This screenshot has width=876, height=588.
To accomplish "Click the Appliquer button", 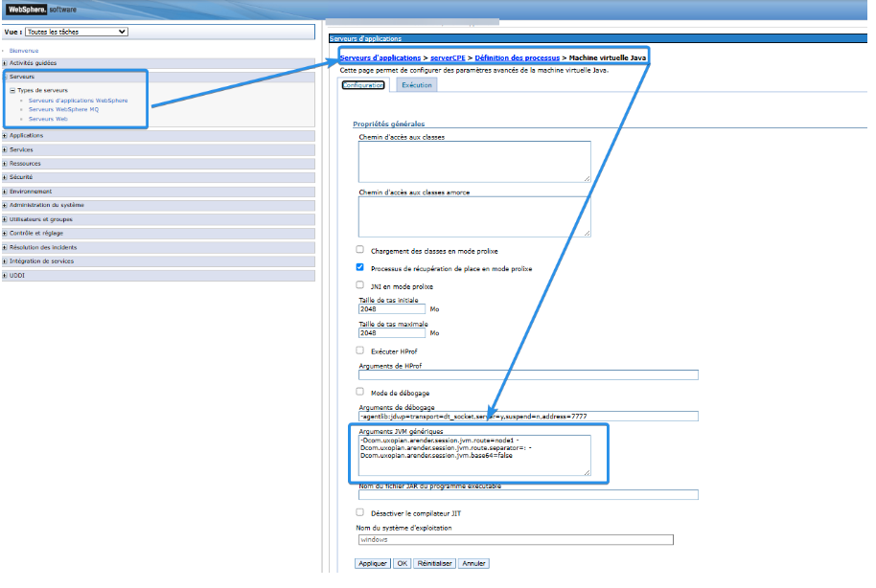I will coord(373,563).
